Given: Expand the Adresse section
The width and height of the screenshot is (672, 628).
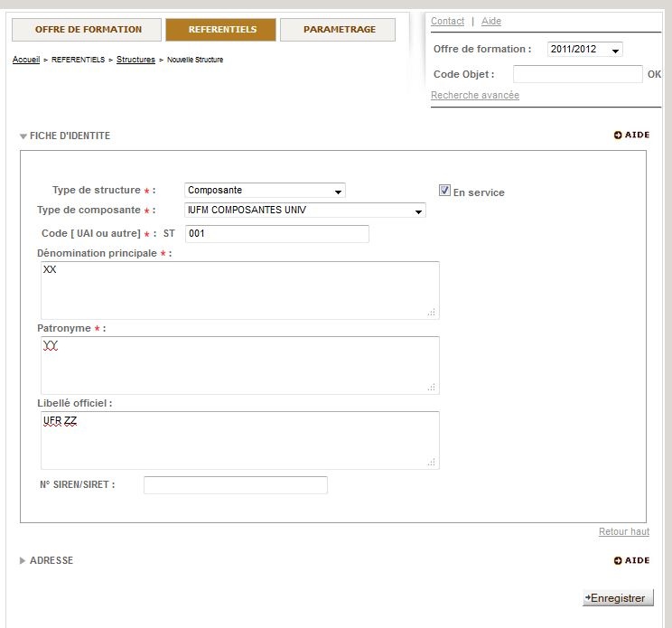Looking at the screenshot, I should (x=46, y=561).
